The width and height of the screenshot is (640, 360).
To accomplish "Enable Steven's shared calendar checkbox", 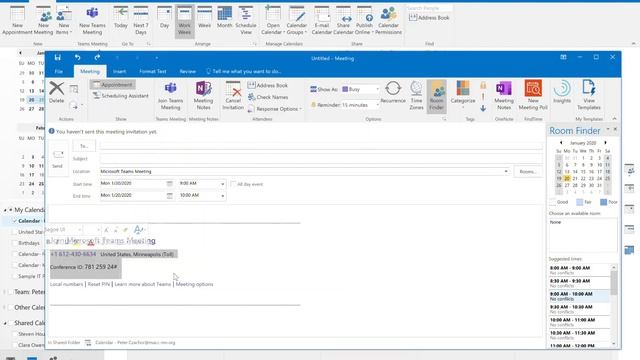I will [x=15, y=334].
